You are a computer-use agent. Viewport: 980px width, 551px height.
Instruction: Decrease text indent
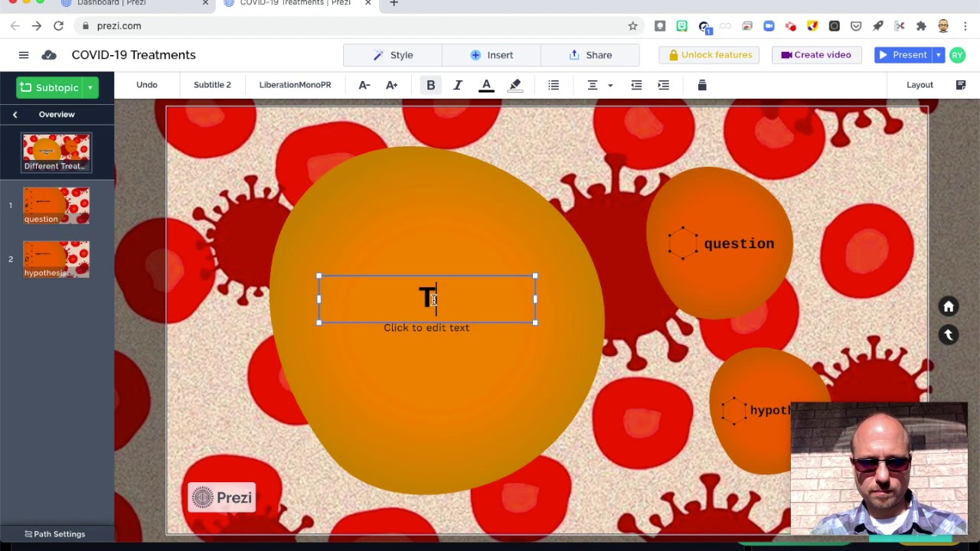click(636, 85)
